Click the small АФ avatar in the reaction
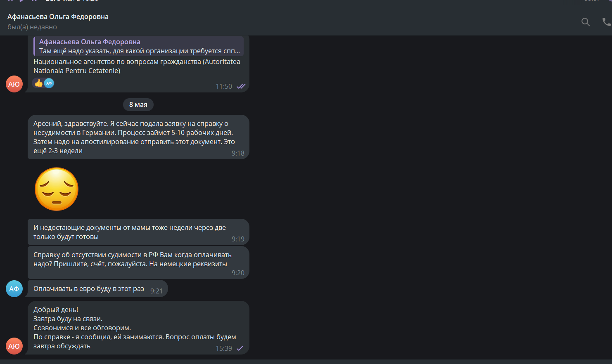 click(x=49, y=83)
